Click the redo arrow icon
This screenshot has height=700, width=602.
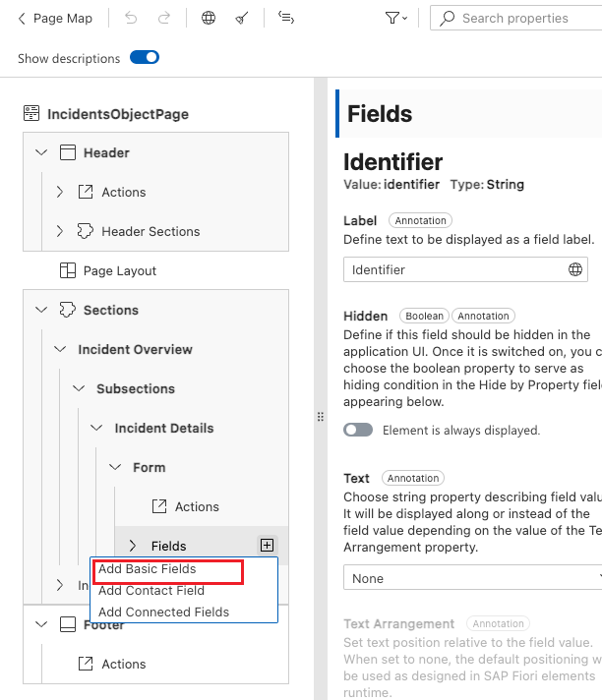click(x=164, y=18)
